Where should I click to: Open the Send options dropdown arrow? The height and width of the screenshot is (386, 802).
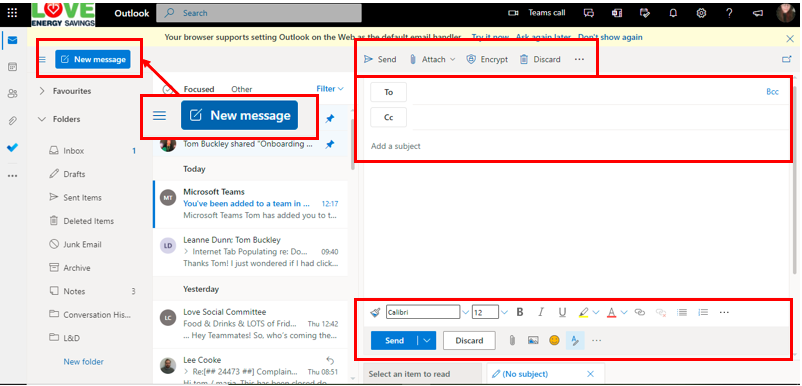point(427,340)
